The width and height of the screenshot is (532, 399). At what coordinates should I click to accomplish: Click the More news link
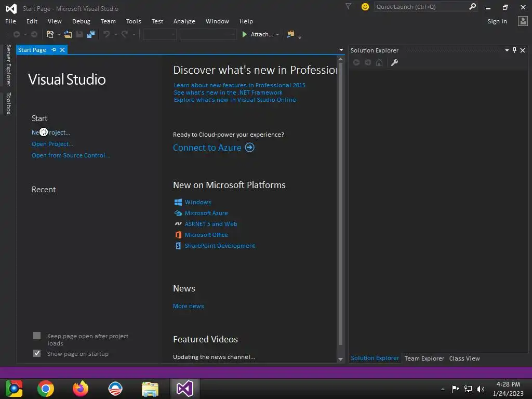188,306
